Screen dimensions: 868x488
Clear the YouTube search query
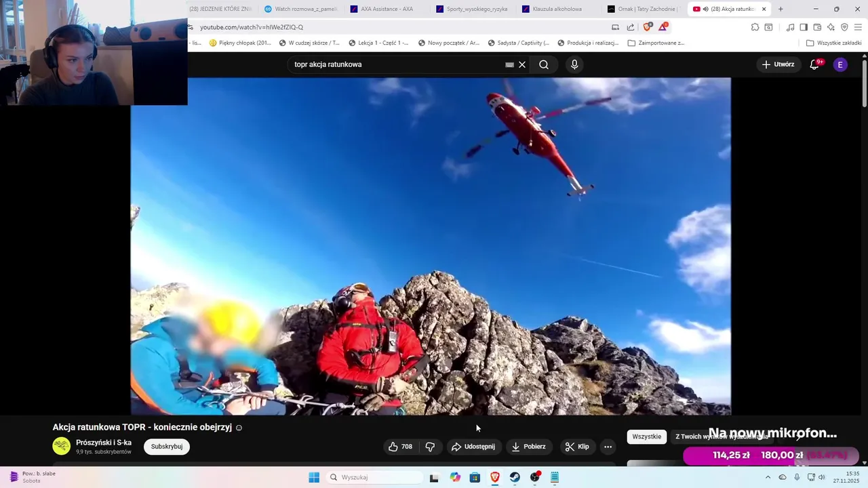point(522,64)
